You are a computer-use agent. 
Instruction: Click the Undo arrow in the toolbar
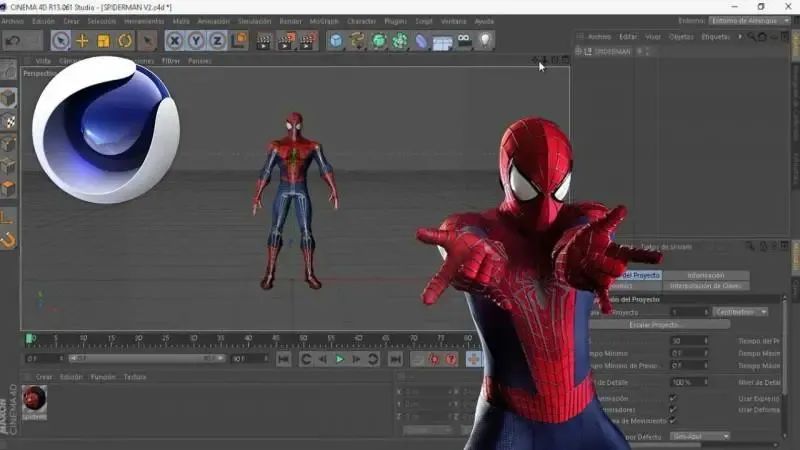(x=13, y=41)
